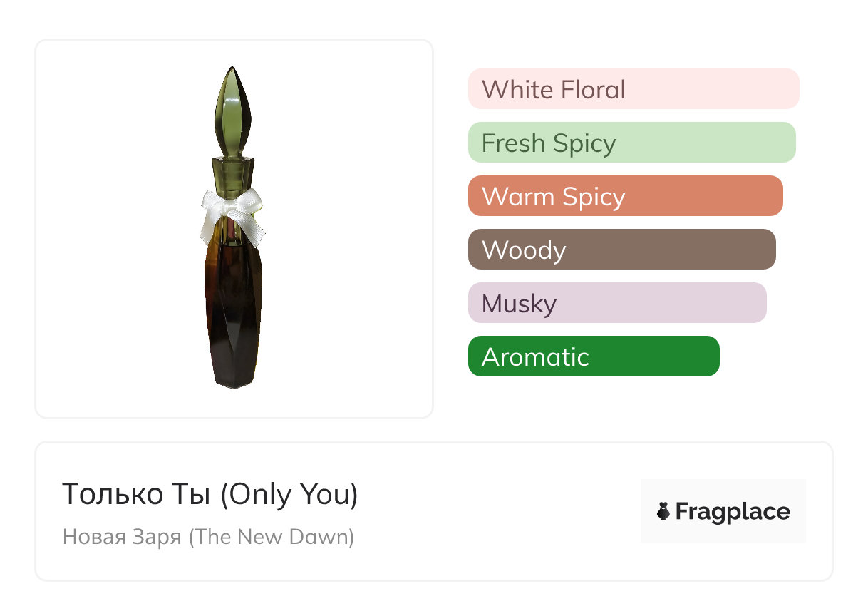The width and height of the screenshot is (868, 616).
Task: Click the Fragplace wordmark text
Action: click(x=733, y=511)
